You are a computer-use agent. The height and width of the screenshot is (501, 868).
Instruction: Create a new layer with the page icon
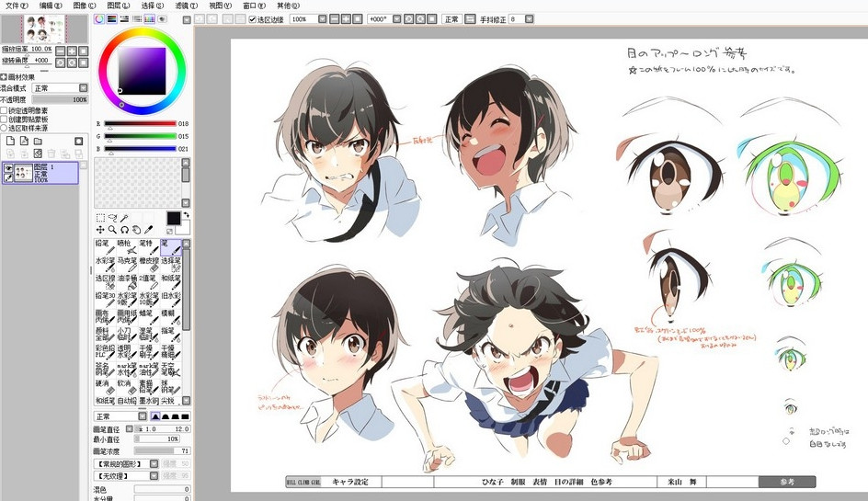point(10,142)
